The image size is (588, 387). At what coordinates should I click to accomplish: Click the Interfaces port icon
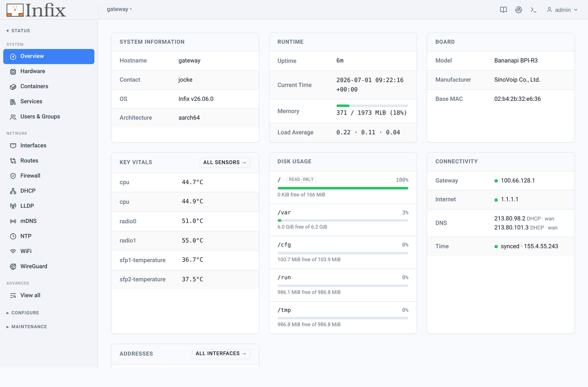pos(13,146)
